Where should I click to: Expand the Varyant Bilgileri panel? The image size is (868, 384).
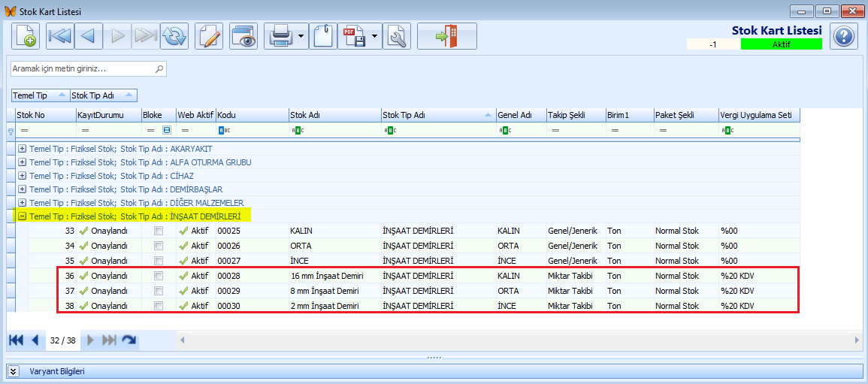tap(14, 371)
